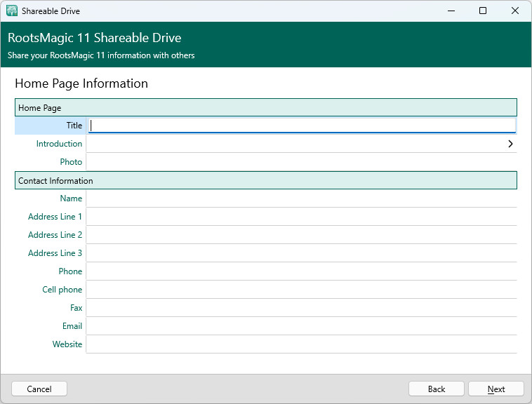Close the Shareable Drive window
Image resolution: width=532 pixels, height=404 pixels.
pyautogui.click(x=514, y=11)
